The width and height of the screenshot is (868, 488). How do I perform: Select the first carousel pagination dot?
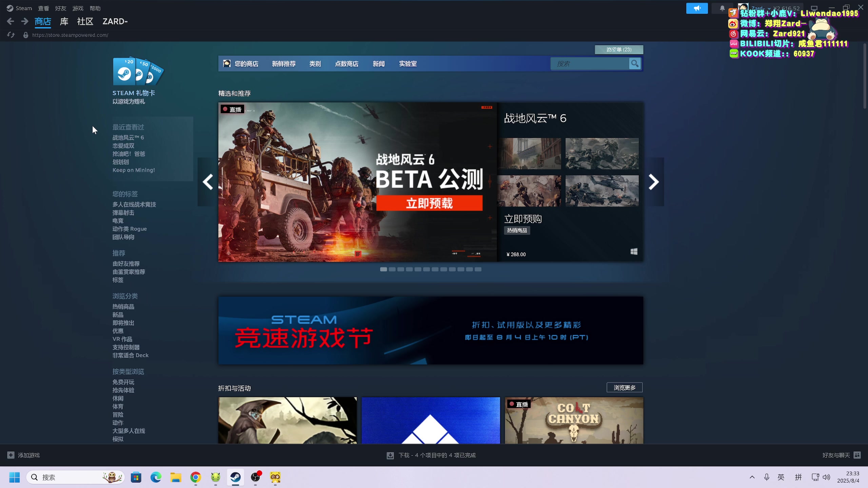[383, 269]
